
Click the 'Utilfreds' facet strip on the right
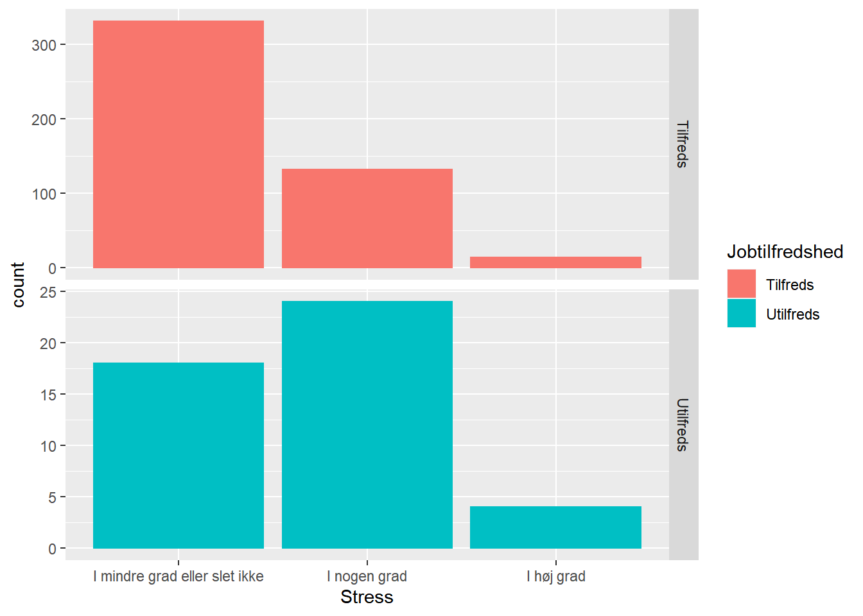click(683, 425)
